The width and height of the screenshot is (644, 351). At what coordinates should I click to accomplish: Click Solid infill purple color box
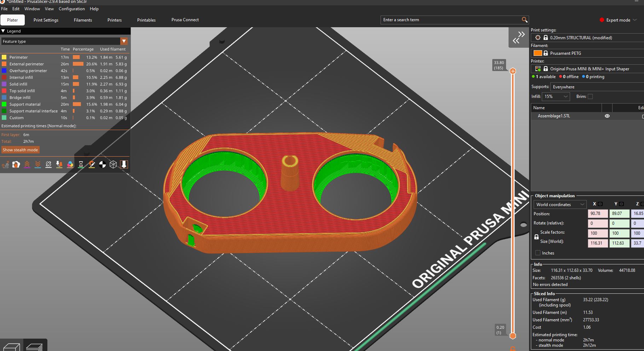tap(4, 84)
